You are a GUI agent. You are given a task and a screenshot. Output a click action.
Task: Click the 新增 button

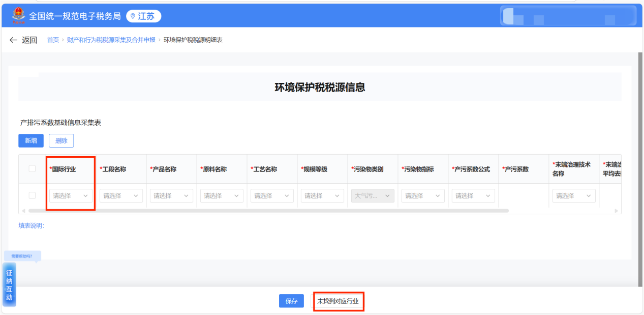click(31, 140)
